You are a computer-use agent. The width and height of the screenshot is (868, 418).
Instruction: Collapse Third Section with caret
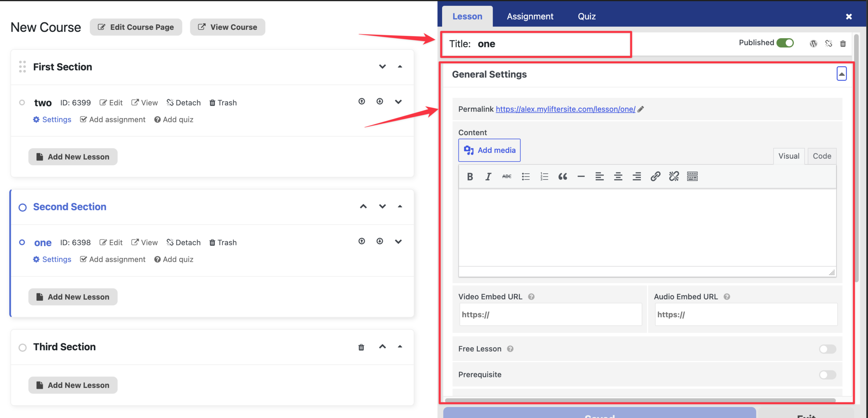pyautogui.click(x=400, y=347)
